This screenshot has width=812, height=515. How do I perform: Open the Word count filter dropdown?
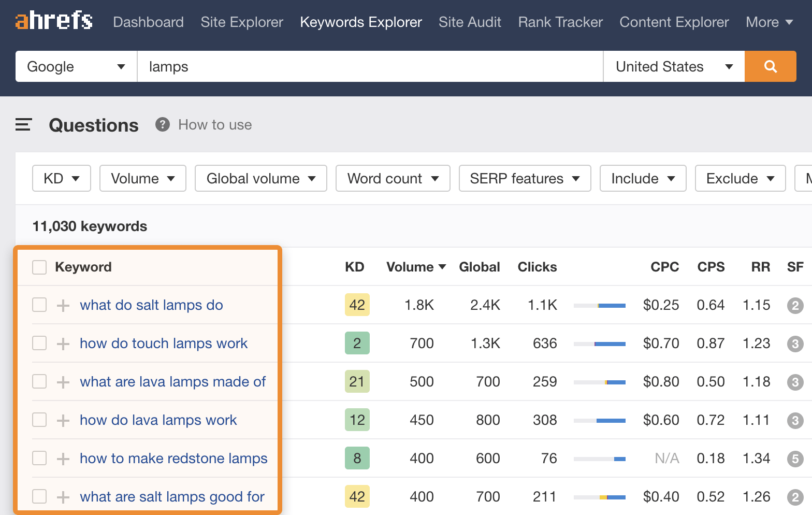click(393, 178)
